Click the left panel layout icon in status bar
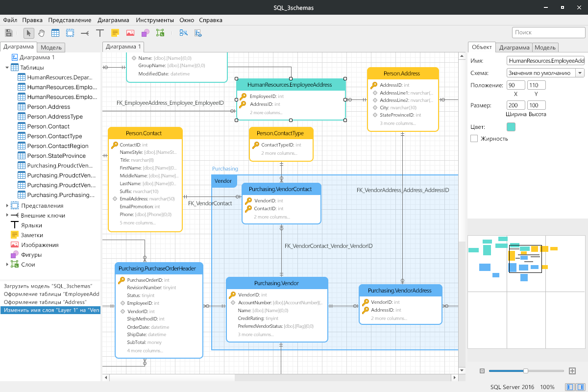 [570, 387]
